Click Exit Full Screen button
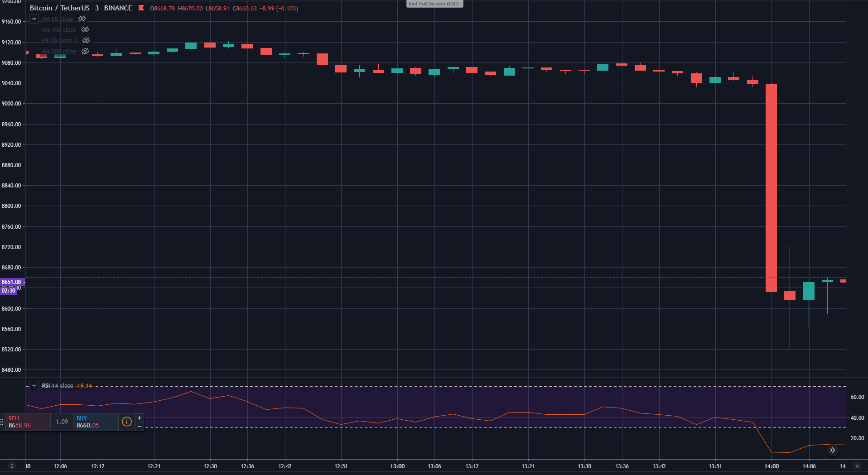868x475 pixels. (x=434, y=4)
